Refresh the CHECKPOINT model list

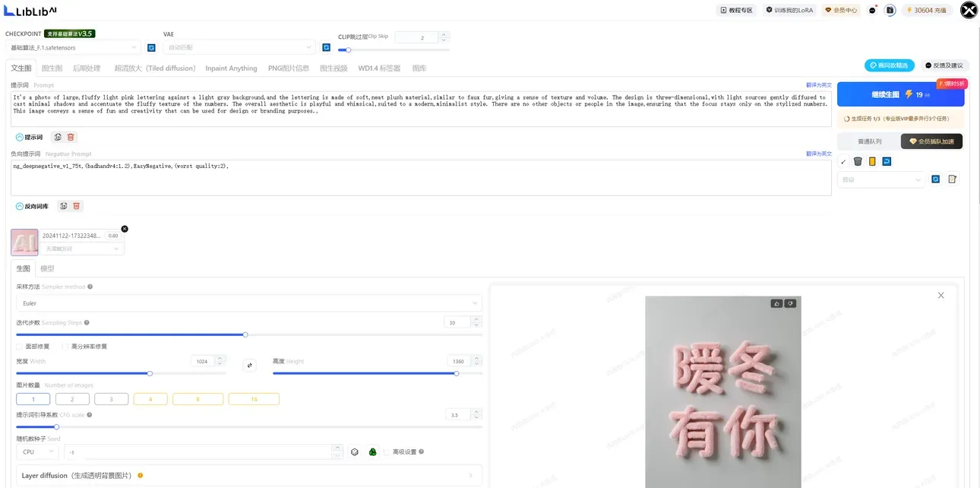(x=151, y=47)
